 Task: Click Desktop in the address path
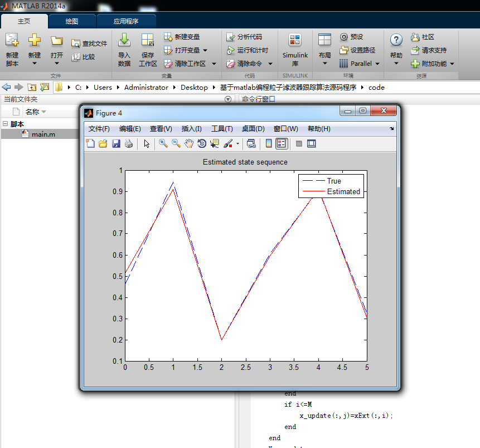click(194, 88)
